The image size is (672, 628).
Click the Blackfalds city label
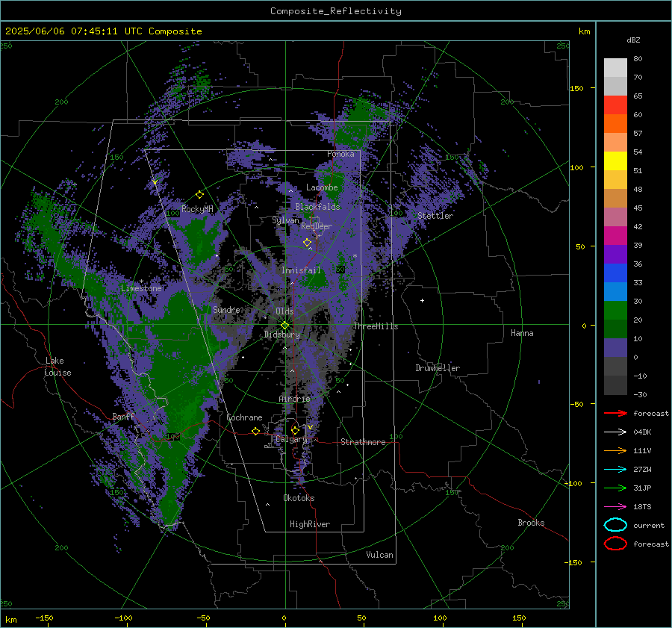(x=317, y=207)
